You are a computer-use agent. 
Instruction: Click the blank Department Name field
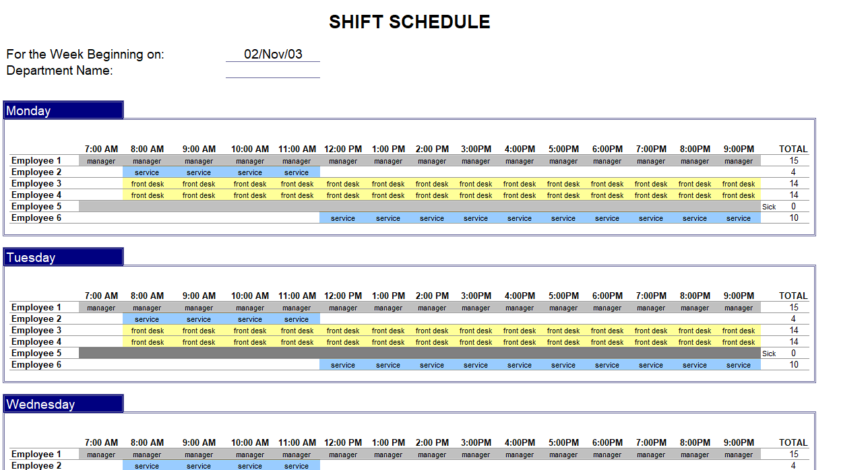click(x=273, y=71)
